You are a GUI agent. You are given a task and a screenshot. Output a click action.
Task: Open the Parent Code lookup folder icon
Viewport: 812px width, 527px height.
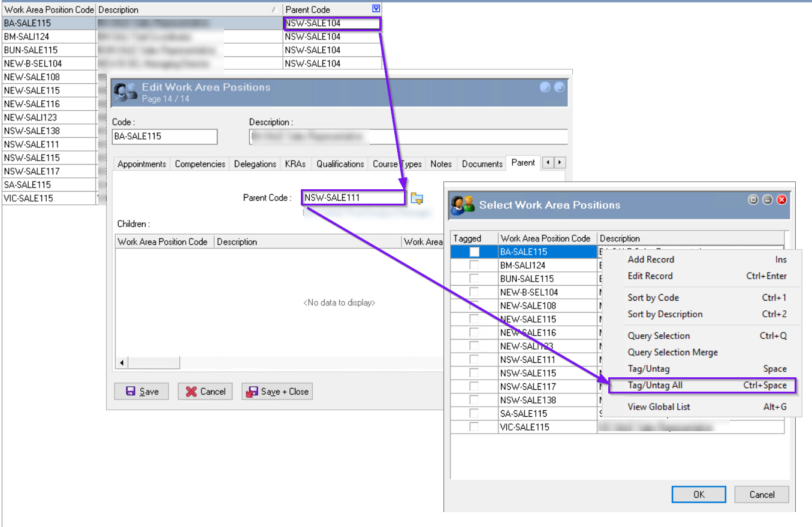(417, 198)
